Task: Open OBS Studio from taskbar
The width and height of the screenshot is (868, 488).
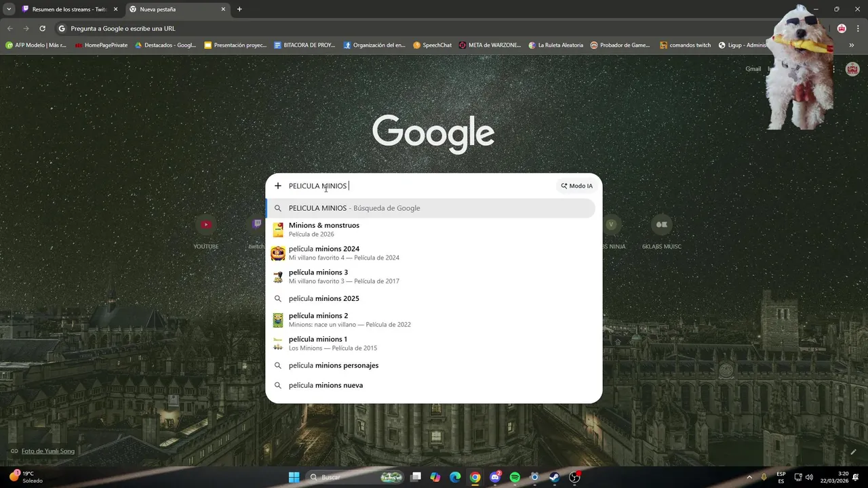Action: (x=574, y=477)
